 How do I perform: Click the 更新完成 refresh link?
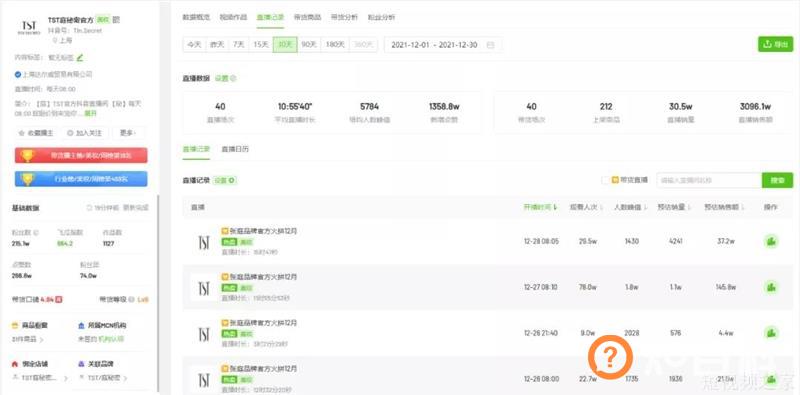point(136,208)
